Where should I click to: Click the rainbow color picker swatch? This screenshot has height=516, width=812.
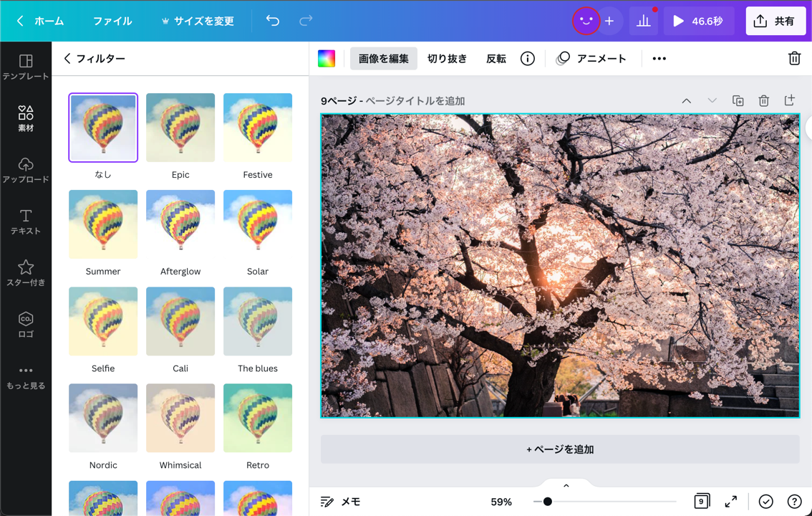click(327, 59)
